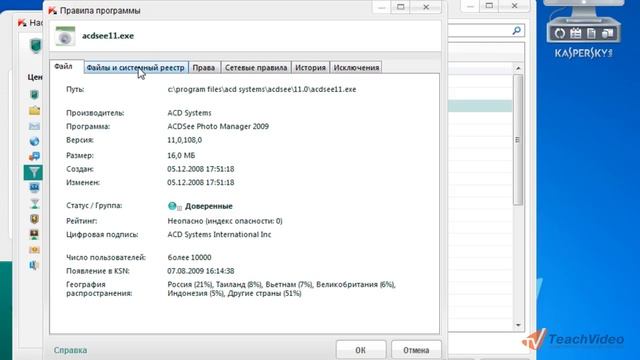640x360 pixels.
Task: Switch to the Файл tab
Action: pos(64,67)
